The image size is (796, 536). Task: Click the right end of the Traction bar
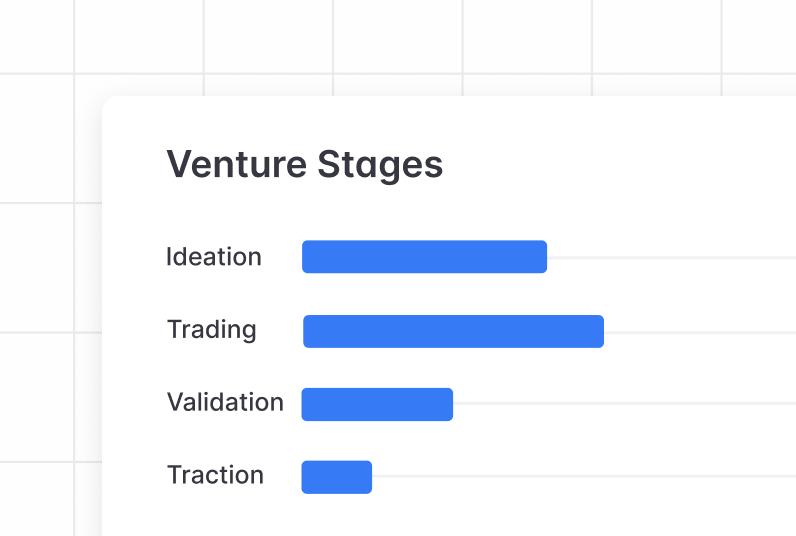tap(367, 477)
